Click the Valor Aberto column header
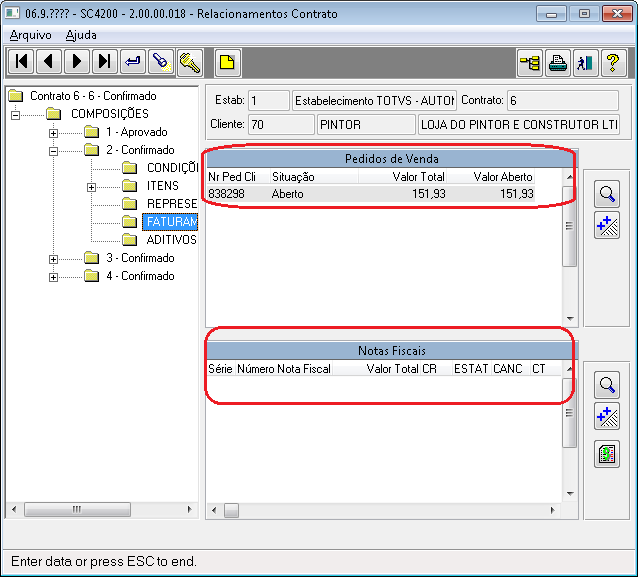638x577 pixels. click(491, 177)
